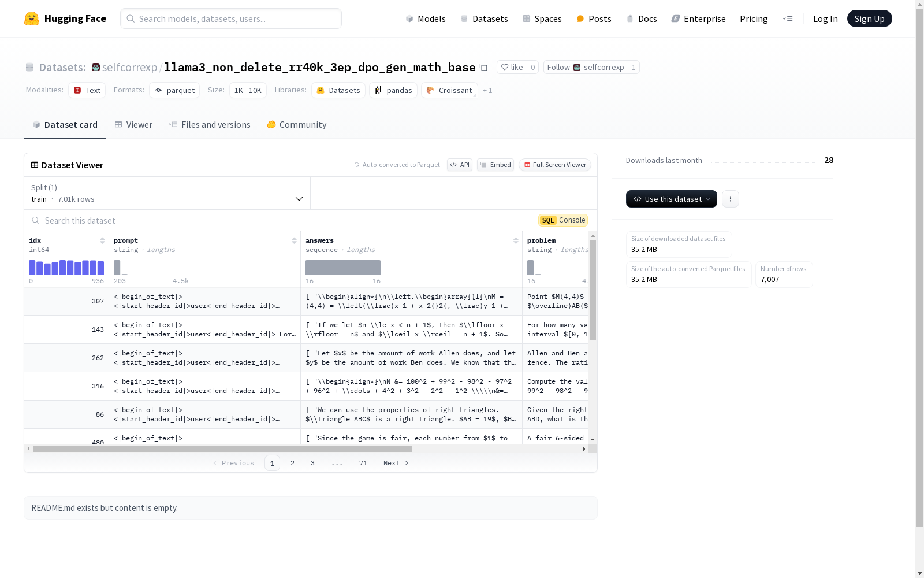Screen dimensions: 924x578
Task: Open the Pricing page
Action: click(x=754, y=18)
